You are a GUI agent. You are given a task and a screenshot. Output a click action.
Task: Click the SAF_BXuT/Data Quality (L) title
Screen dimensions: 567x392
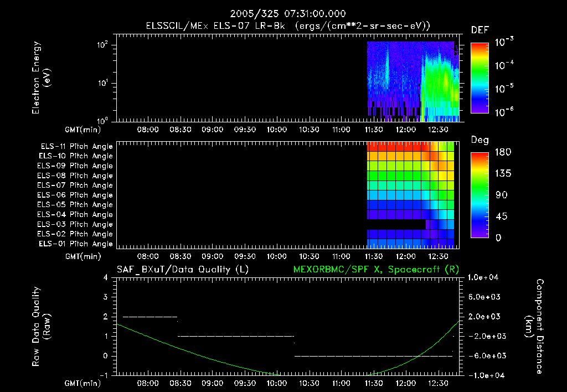183,270
